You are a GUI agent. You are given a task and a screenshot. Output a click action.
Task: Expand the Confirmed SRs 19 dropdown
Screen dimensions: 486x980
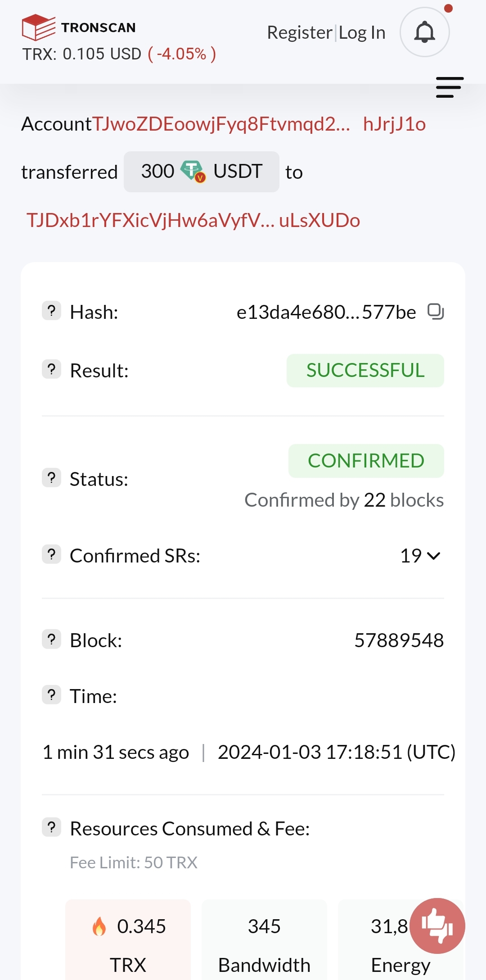(420, 556)
